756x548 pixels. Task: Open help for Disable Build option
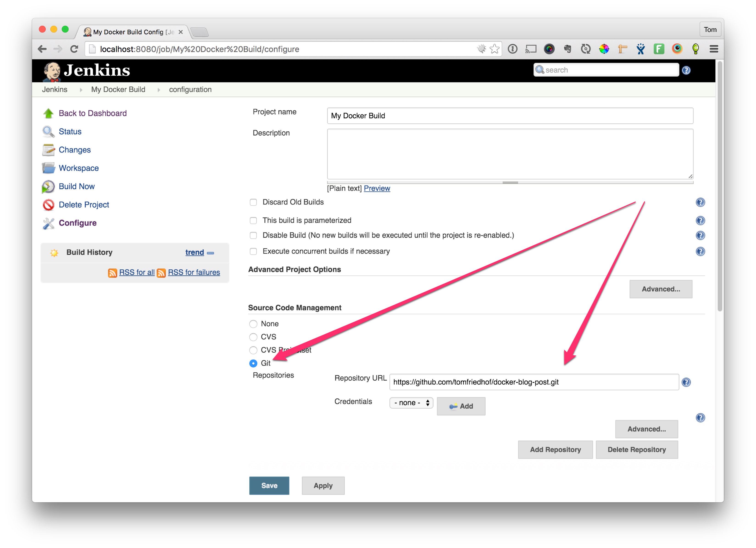(700, 235)
